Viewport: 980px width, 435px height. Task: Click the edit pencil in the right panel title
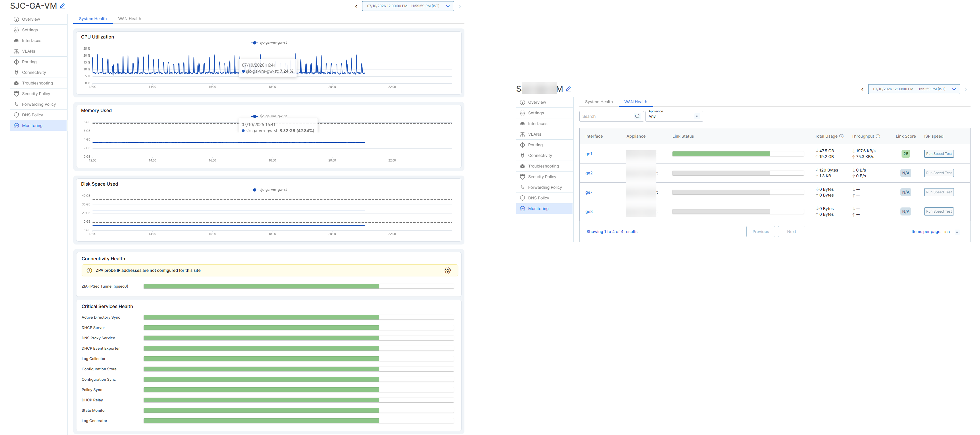pos(568,89)
